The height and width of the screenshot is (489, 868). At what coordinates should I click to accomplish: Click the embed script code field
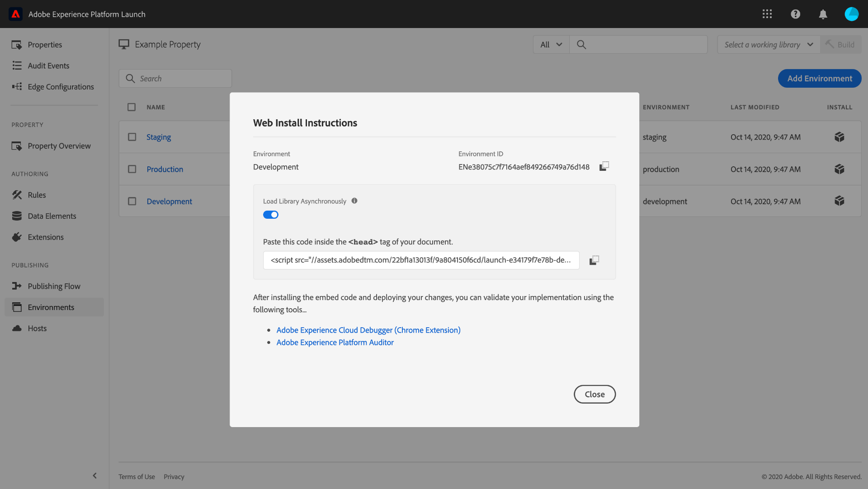point(420,260)
